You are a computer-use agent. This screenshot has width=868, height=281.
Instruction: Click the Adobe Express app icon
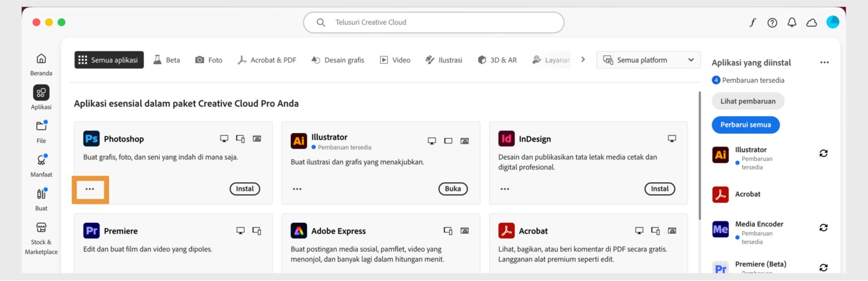point(299,231)
